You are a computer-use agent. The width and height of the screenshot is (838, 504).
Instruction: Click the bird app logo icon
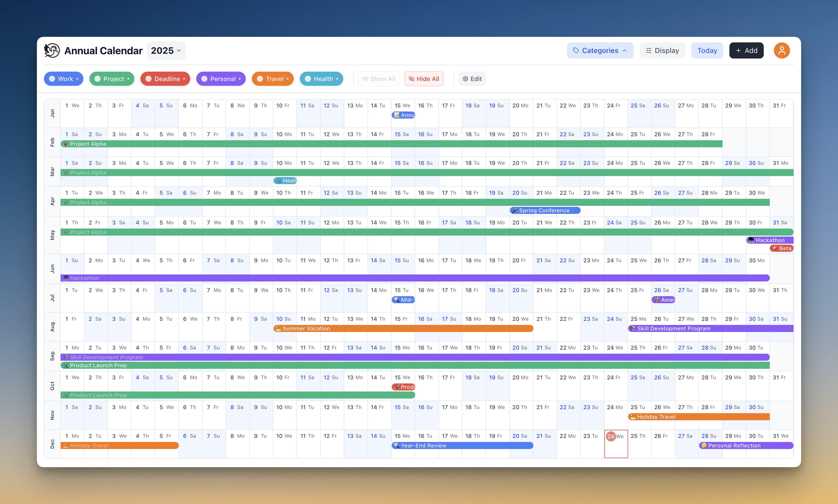click(x=52, y=50)
